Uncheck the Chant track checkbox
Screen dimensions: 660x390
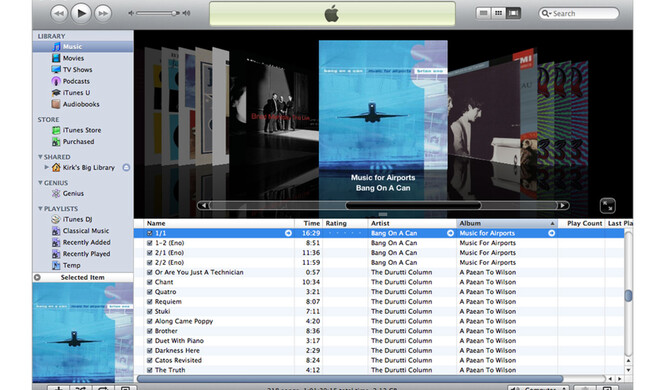coord(149,282)
